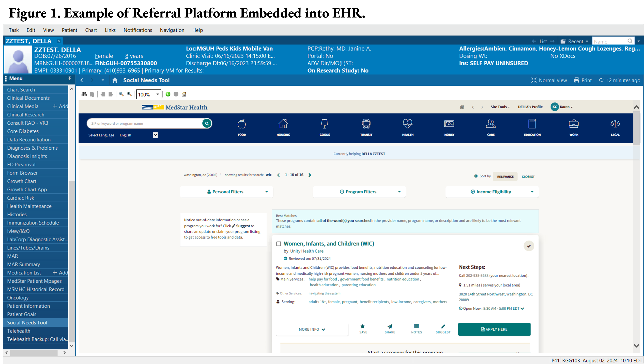Click the binoculars find icon in toolbar
This screenshot has width=644, height=364.
pos(84,94)
